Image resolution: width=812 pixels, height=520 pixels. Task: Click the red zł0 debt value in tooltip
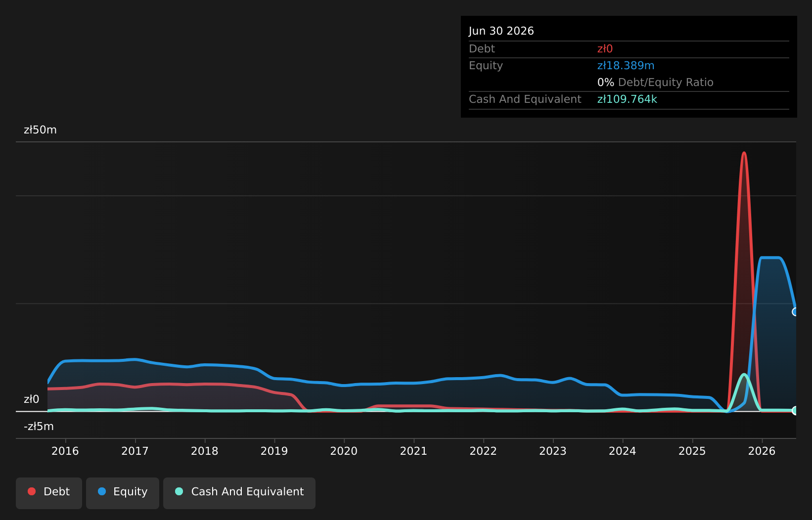tap(605, 49)
